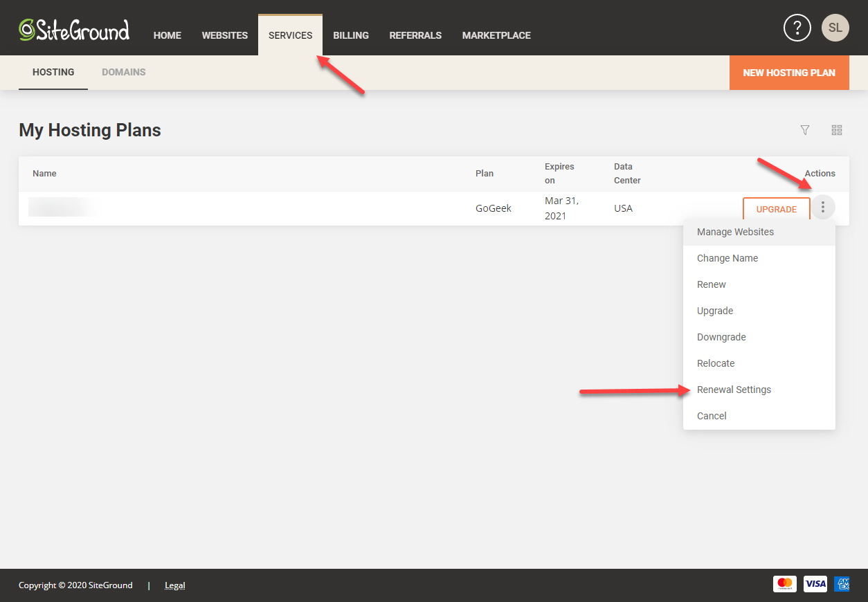Image resolution: width=868 pixels, height=602 pixels.
Task: Click the Name column header
Action: click(44, 174)
